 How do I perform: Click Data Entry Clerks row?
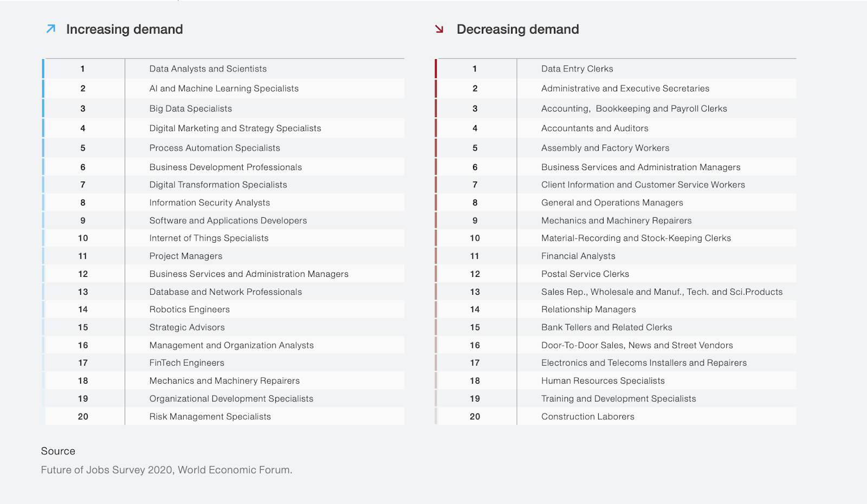(x=616, y=69)
